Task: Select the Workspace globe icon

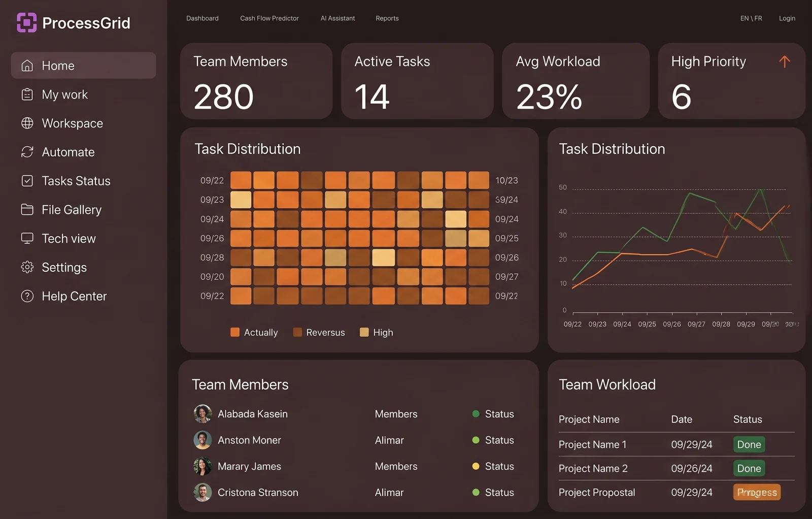Action: (27, 123)
